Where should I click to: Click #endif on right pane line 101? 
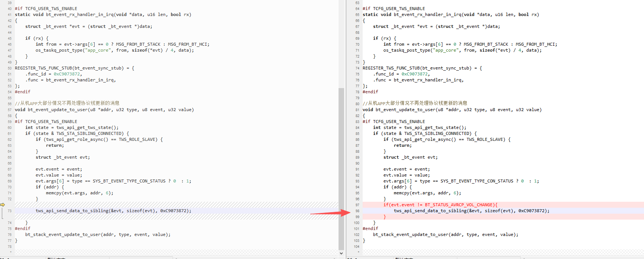(370, 229)
